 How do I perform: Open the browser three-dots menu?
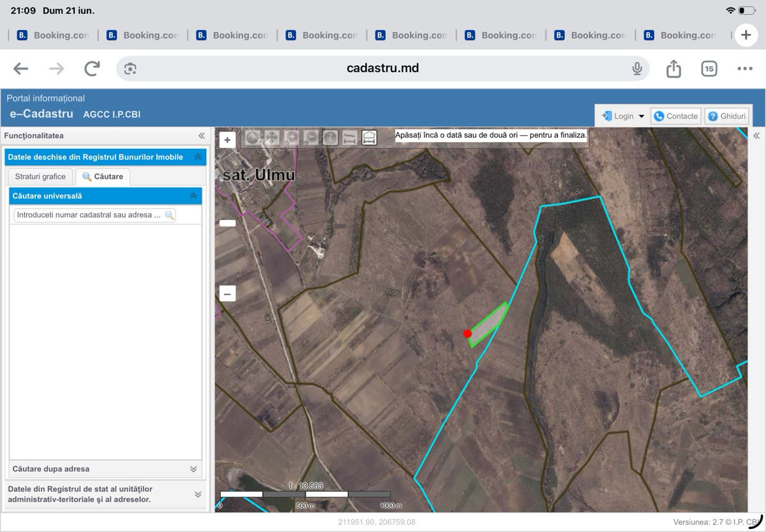745,68
